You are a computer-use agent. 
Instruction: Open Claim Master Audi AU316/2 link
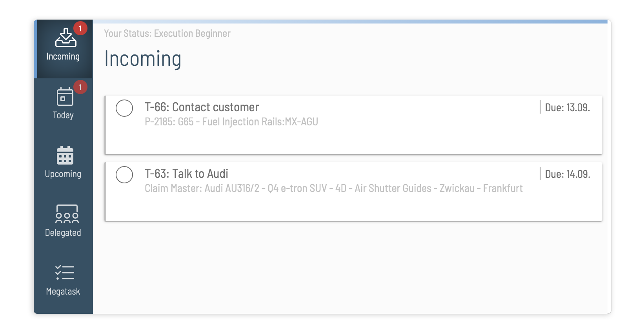tap(334, 188)
